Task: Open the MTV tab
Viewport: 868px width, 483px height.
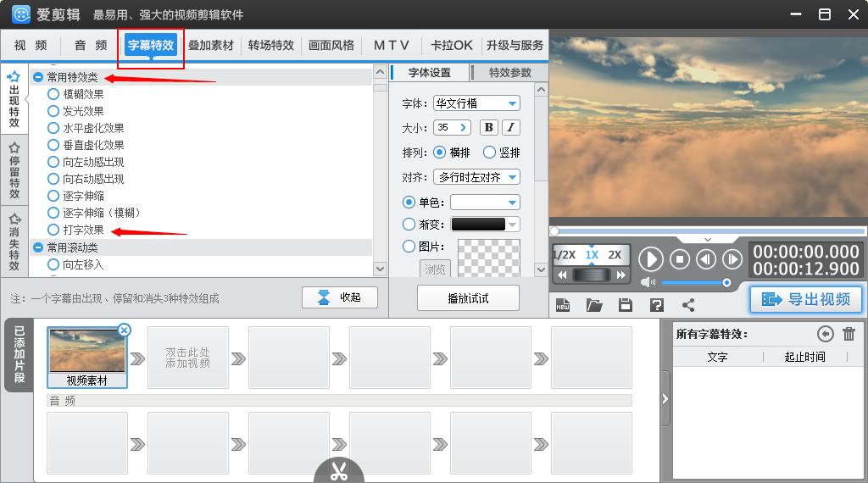Action: 392,46
